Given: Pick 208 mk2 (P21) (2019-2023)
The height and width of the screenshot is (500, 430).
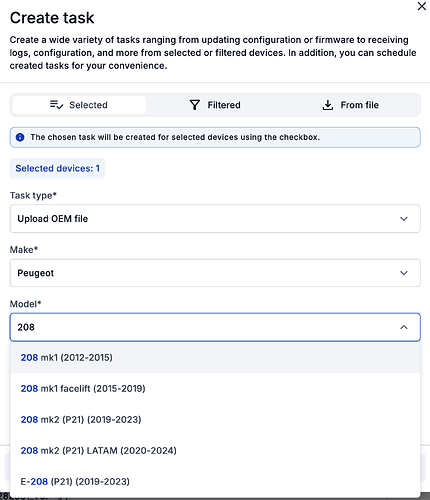Looking at the screenshot, I should pyautogui.click(x=215, y=420).
